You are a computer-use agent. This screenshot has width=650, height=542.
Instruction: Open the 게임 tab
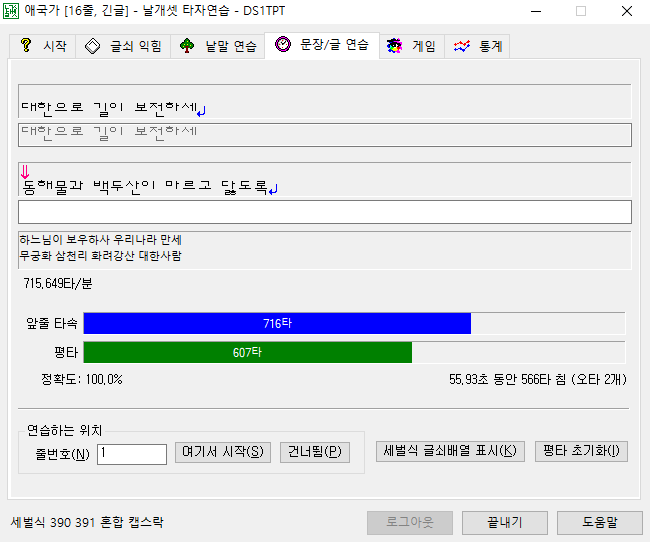pos(412,46)
